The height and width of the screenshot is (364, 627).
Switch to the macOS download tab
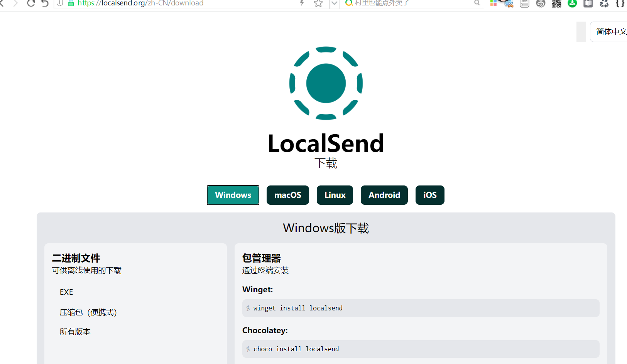click(x=287, y=195)
